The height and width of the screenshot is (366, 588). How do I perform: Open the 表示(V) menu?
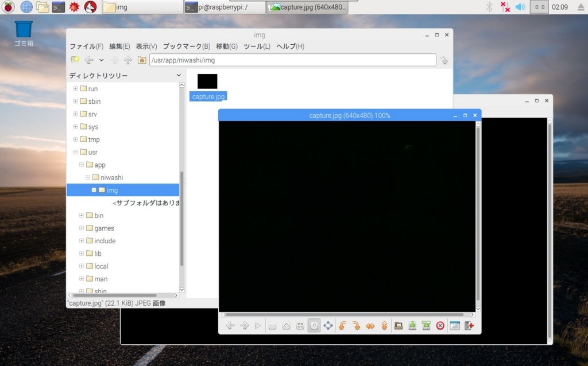146,46
